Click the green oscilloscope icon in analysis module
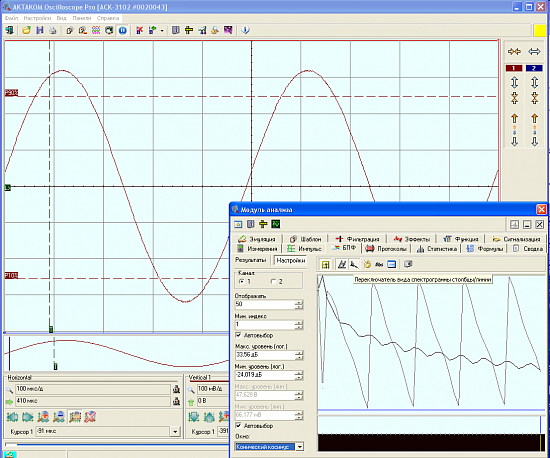 pyautogui.click(x=276, y=224)
